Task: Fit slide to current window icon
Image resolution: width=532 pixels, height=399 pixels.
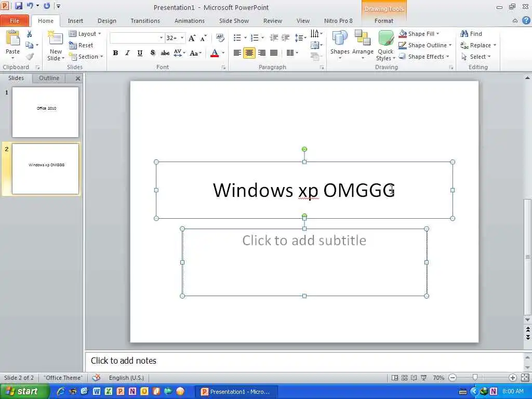Action: (x=525, y=378)
